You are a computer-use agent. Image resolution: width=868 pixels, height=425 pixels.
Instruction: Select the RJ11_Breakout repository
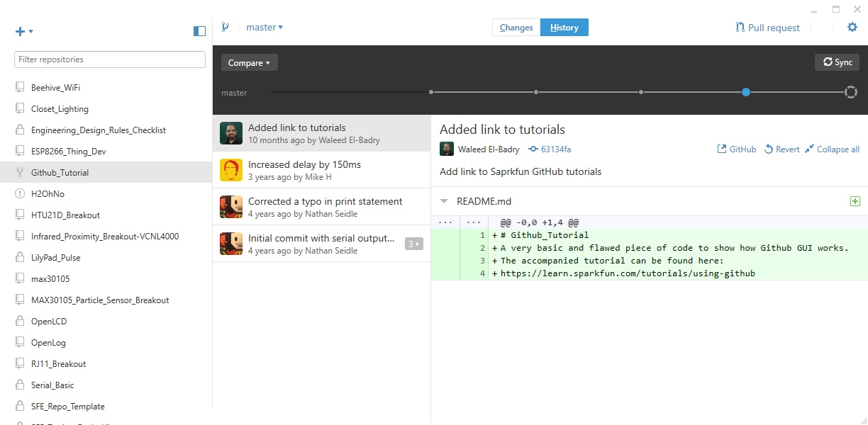(106, 364)
